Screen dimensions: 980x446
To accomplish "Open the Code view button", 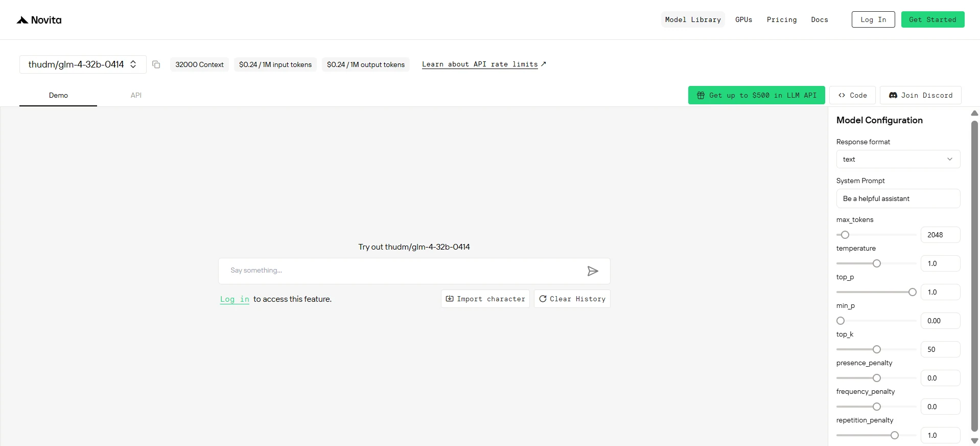I will [852, 95].
